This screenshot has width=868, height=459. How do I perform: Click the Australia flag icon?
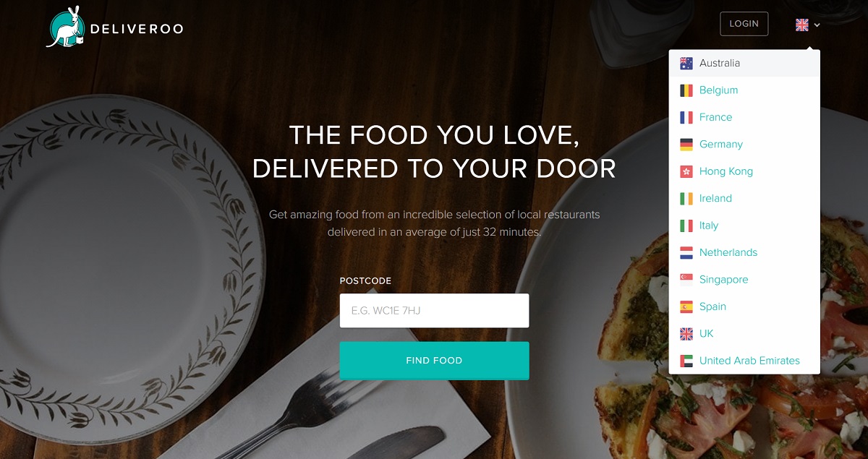click(x=686, y=63)
